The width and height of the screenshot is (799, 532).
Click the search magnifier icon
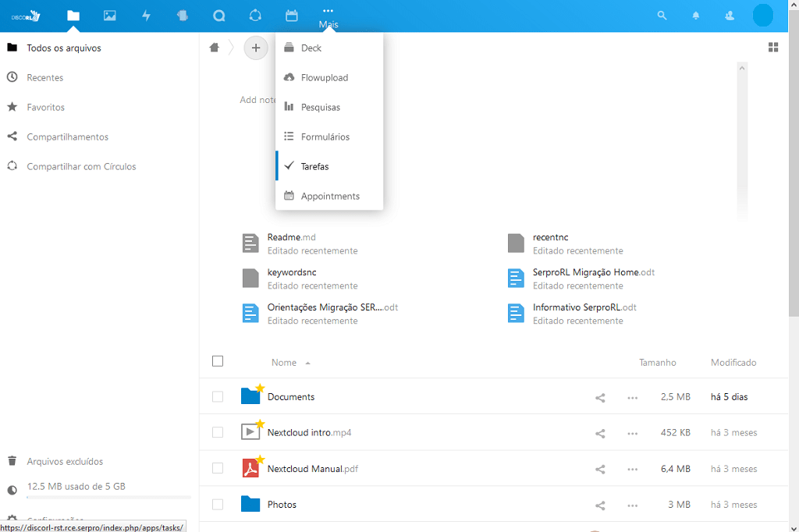click(662, 16)
